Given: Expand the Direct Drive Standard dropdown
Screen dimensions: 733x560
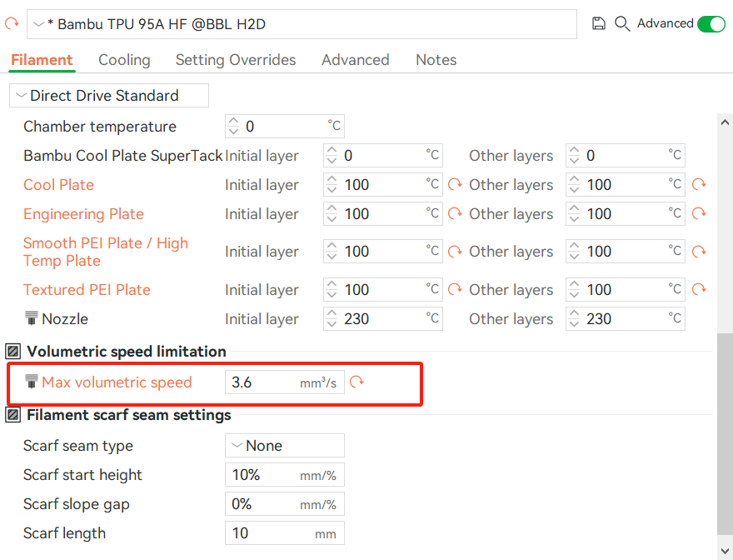Looking at the screenshot, I should [109, 96].
